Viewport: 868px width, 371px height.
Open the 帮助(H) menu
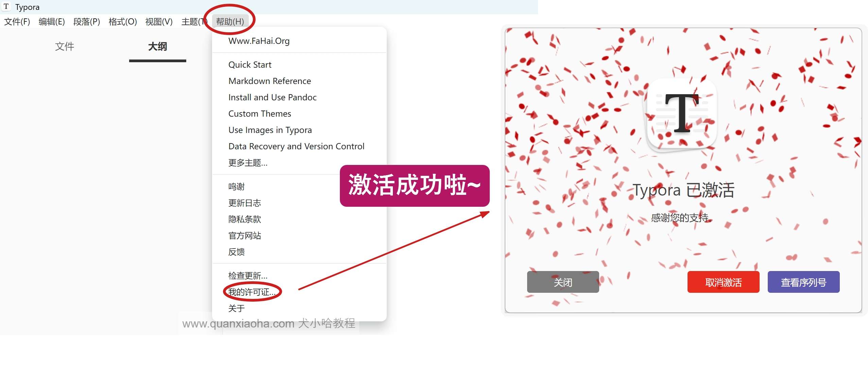click(x=230, y=21)
